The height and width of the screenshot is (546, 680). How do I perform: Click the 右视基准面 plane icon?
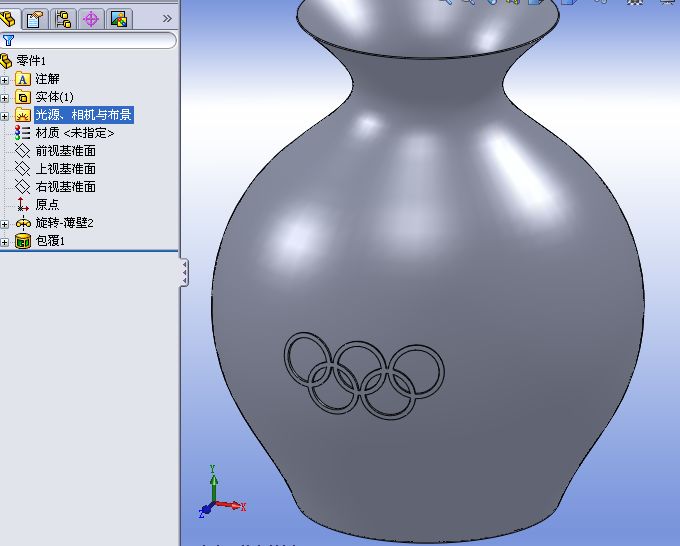[23, 187]
